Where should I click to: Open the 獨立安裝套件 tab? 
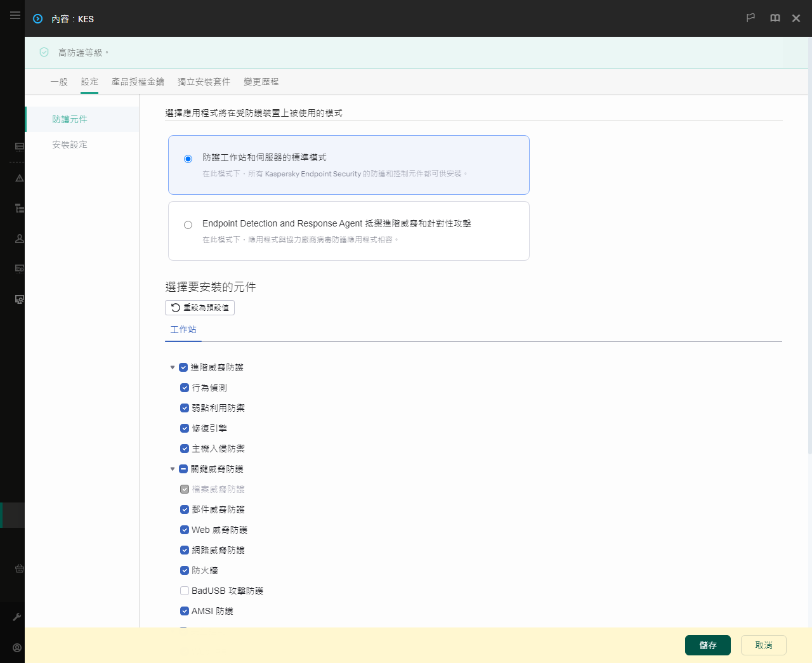coord(204,82)
